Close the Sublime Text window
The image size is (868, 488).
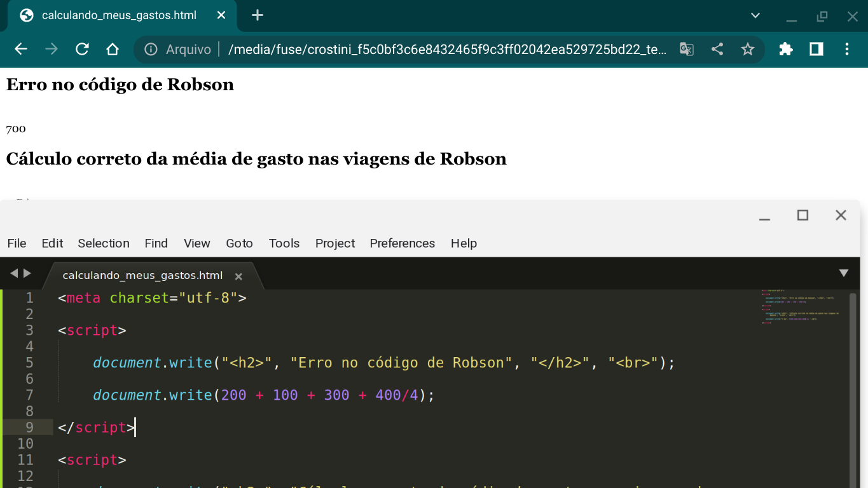point(841,215)
